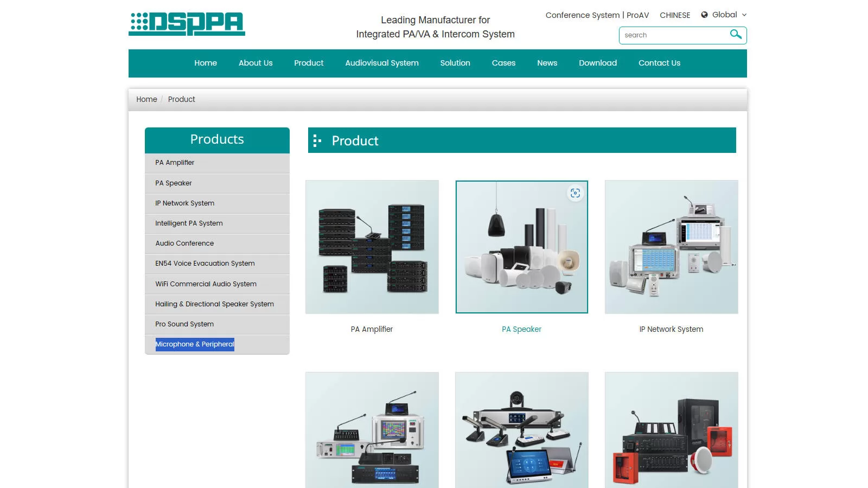This screenshot has height=488, width=868.
Task: Click the scan icon on PA Speaker image
Action: [x=575, y=194]
